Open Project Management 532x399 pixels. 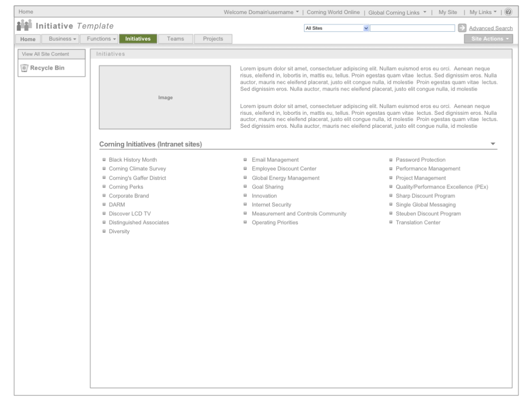(x=421, y=178)
